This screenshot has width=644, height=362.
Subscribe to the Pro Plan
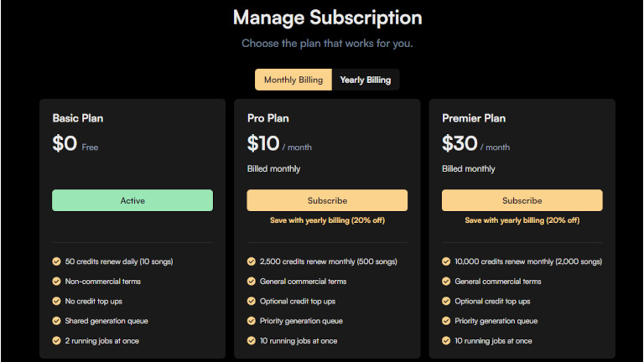click(x=327, y=200)
